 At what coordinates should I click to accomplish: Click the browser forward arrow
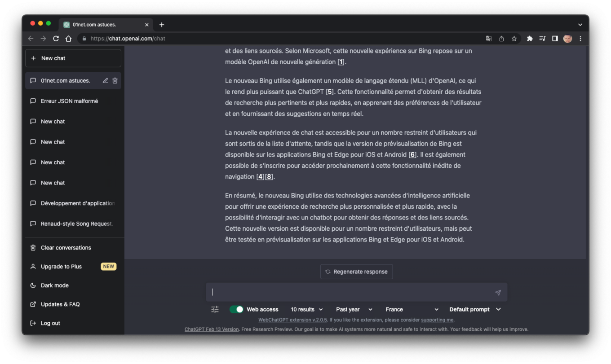[43, 39]
